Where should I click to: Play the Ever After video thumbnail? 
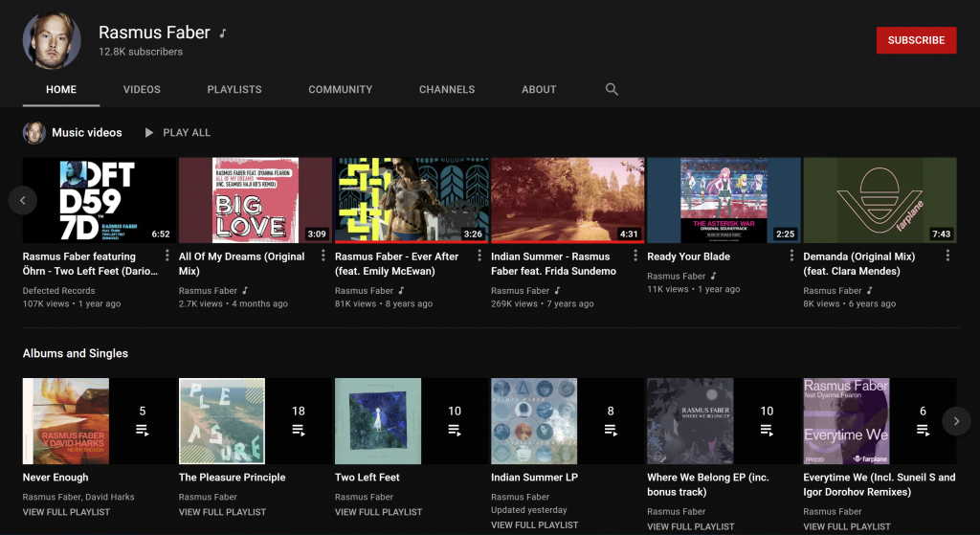point(412,200)
